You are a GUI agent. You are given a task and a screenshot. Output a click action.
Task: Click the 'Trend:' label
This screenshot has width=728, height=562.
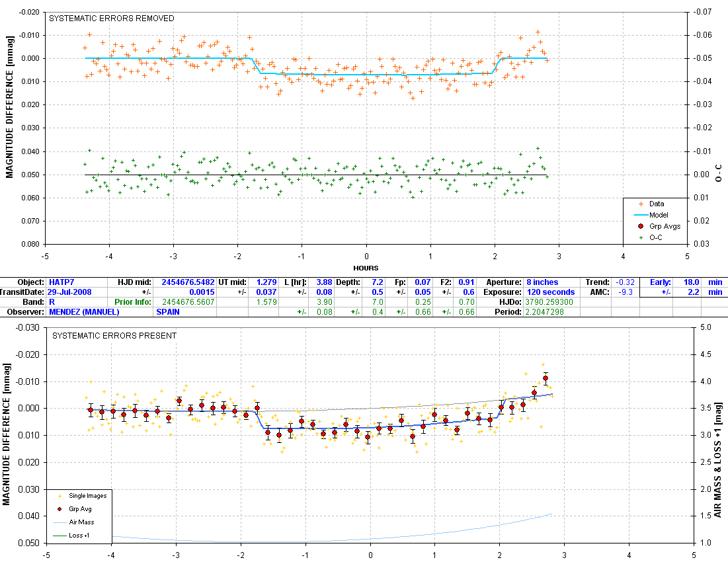pos(597,282)
